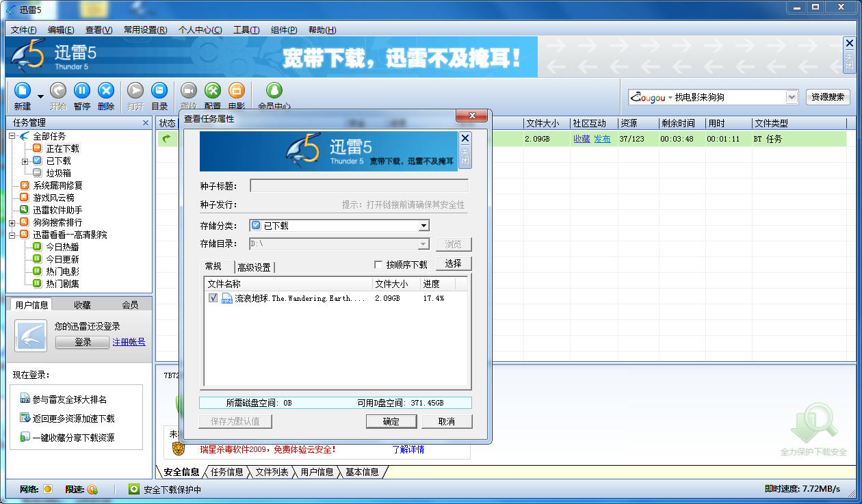This screenshot has width=862, height=504.
Task: Open the 常用设置(R) menu
Action: point(145,30)
